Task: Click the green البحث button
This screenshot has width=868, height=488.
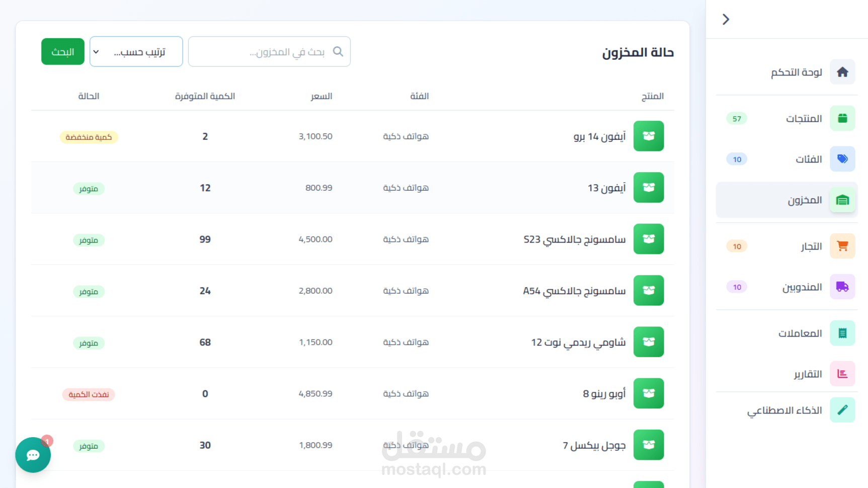Action: point(63,51)
